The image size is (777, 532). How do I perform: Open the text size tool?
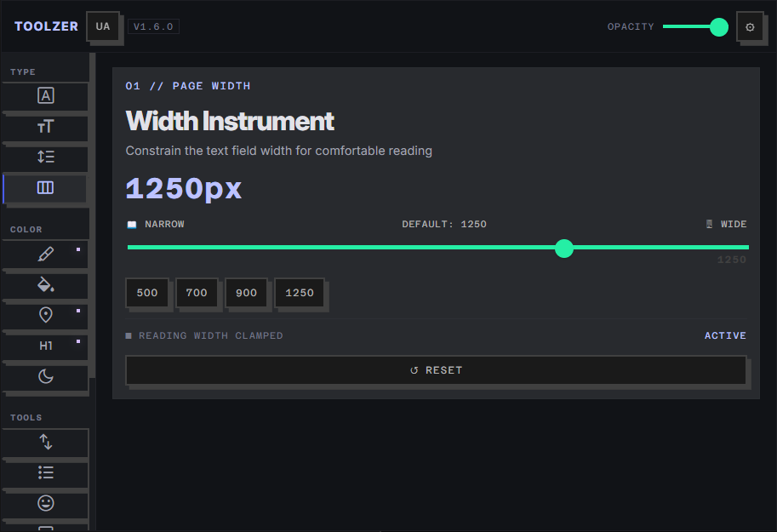pos(45,128)
